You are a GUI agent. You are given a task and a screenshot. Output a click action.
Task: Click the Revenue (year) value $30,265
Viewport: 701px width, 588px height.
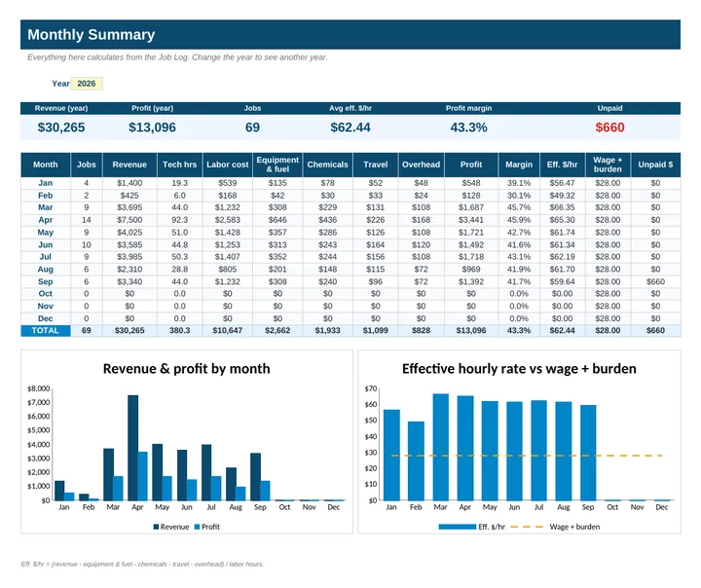pyautogui.click(x=61, y=128)
